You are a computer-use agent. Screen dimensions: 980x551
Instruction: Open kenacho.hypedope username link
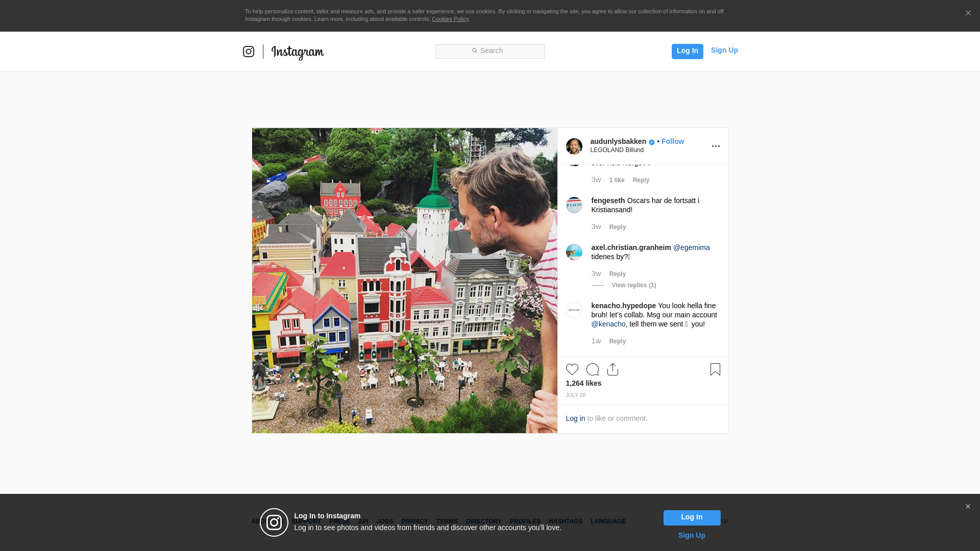(x=623, y=306)
